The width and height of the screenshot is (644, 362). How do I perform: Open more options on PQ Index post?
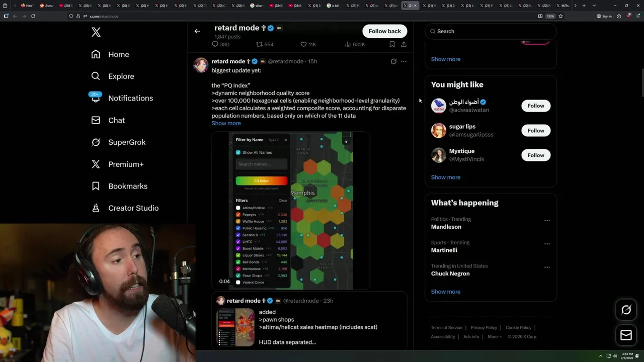tap(404, 61)
